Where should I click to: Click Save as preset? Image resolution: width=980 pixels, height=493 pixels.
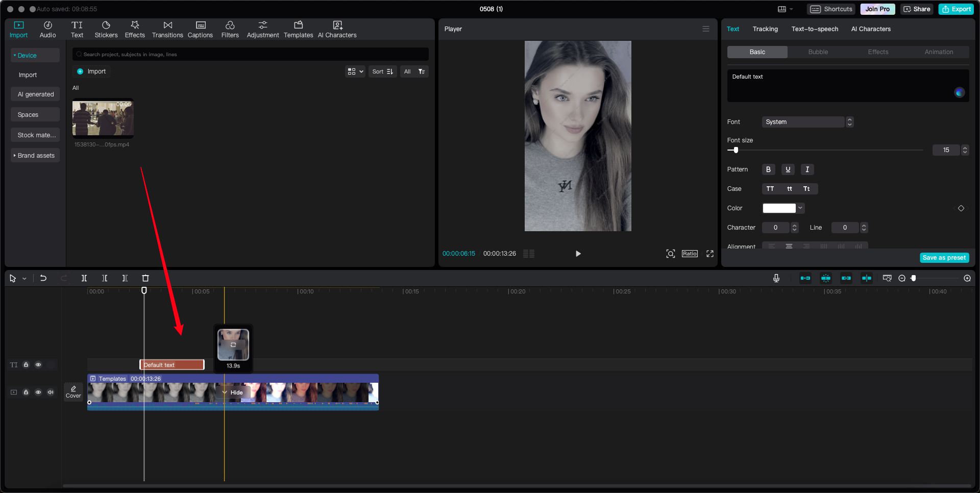pos(944,258)
